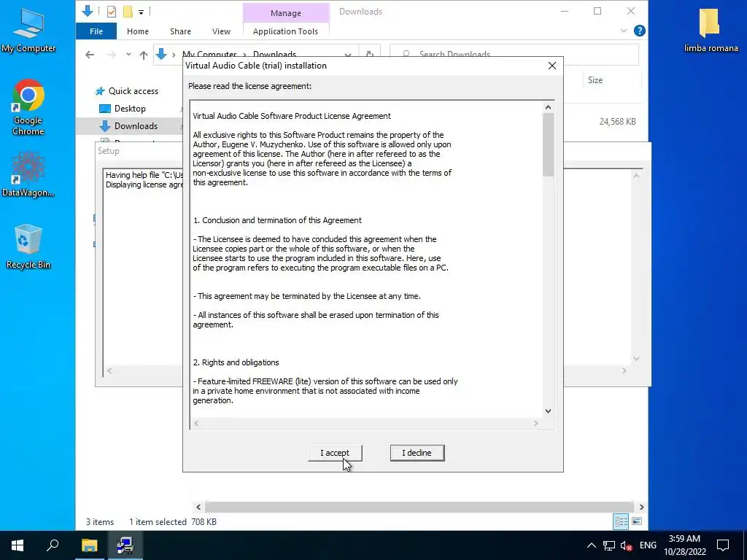Show hidden tray icons chevron
Viewport: 747px width, 560px height.
click(591, 545)
